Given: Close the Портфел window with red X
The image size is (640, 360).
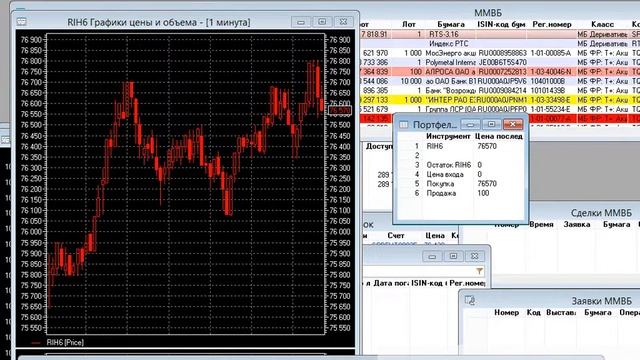Looking at the screenshot, I should click(x=513, y=124).
